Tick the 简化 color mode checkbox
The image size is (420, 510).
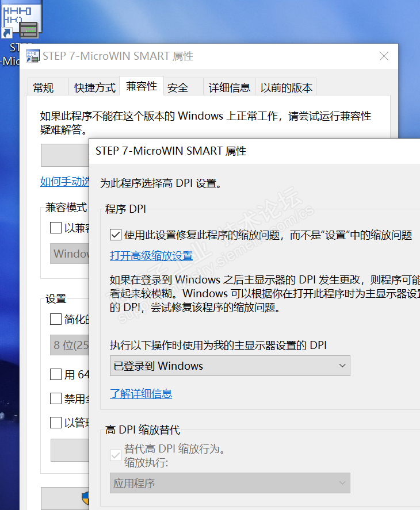[56, 319]
